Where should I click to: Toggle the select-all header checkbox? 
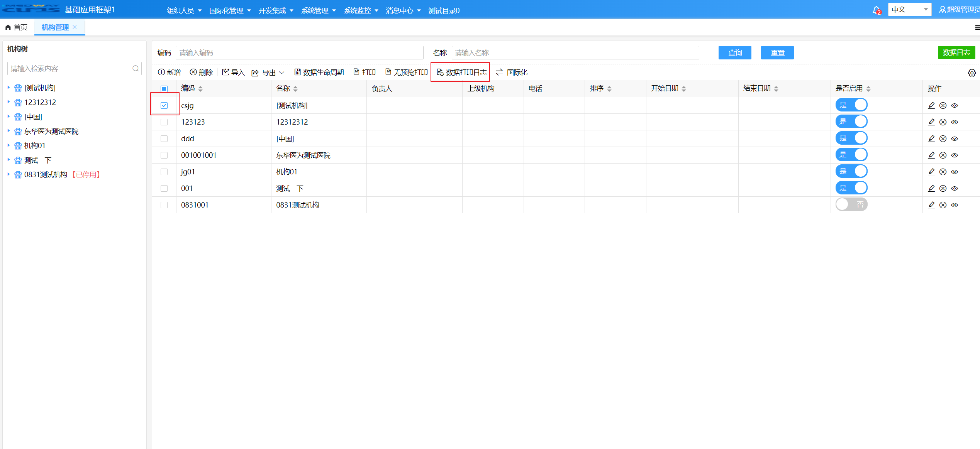point(164,89)
